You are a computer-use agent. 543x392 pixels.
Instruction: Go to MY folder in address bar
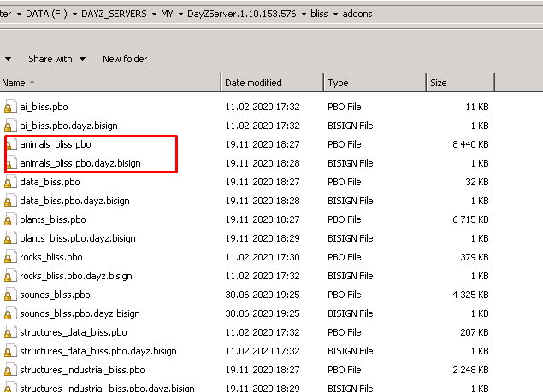coord(167,14)
